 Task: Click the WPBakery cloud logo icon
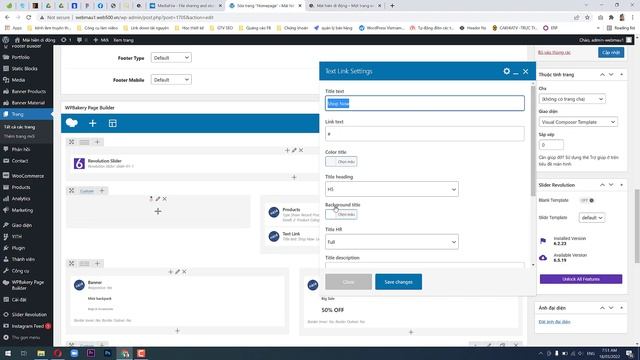click(72, 123)
